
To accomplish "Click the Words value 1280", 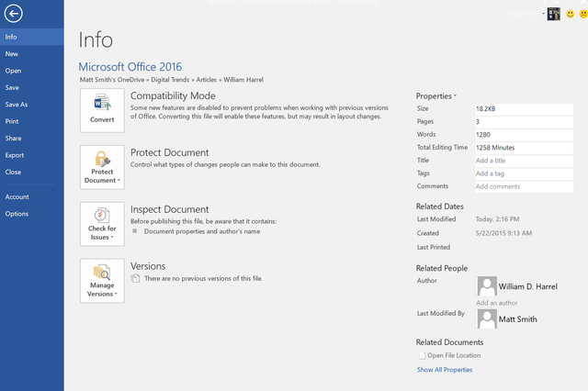I will [524, 135].
